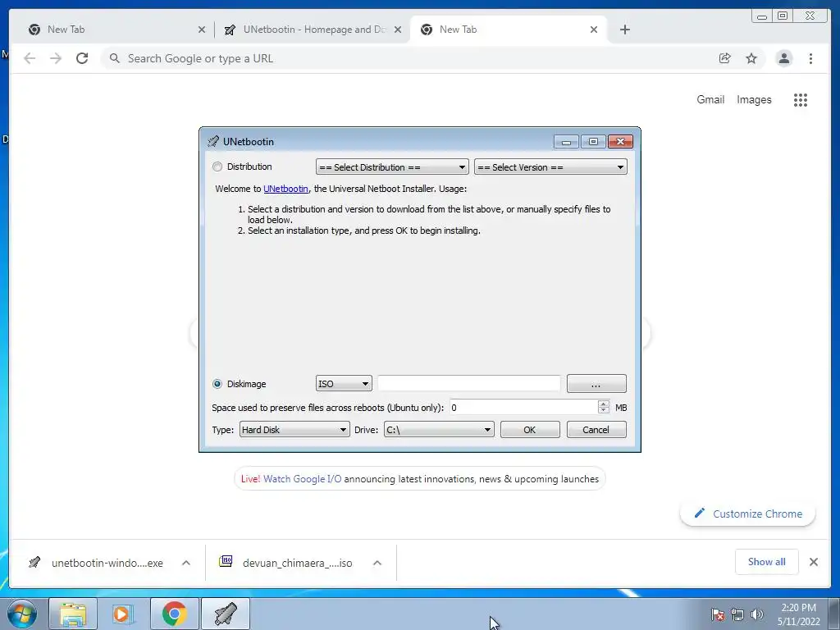Switch to the first New Tab

click(x=115, y=30)
